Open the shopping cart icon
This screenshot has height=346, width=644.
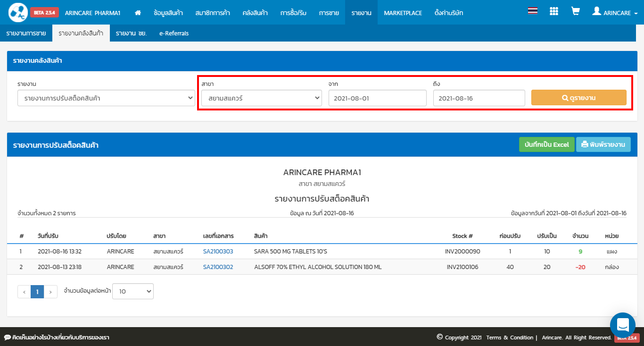pos(575,11)
